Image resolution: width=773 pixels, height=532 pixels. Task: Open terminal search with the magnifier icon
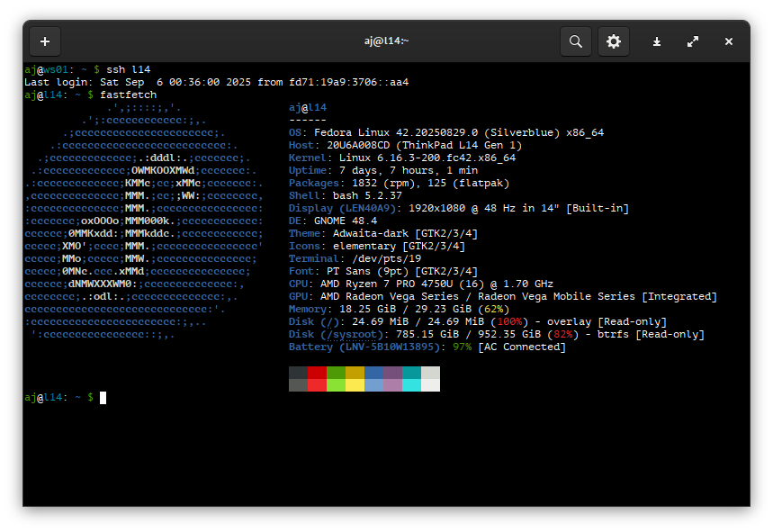576,41
